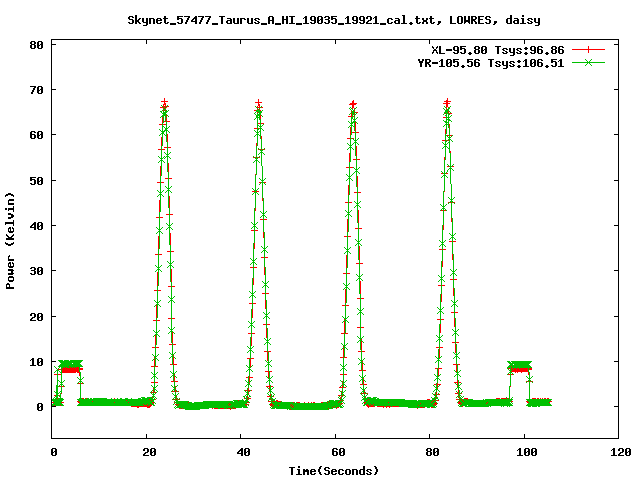Click the Time(Seconds) x-axis label

coord(334,471)
